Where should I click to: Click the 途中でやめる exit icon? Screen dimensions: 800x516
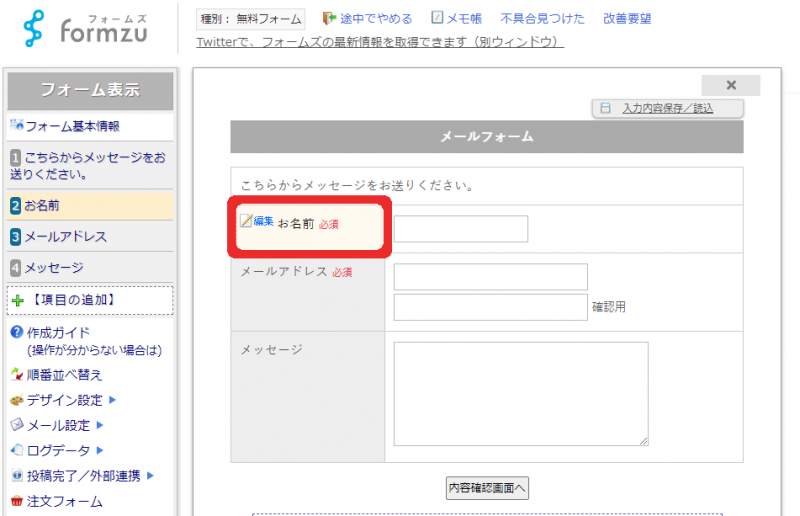point(329,18)
